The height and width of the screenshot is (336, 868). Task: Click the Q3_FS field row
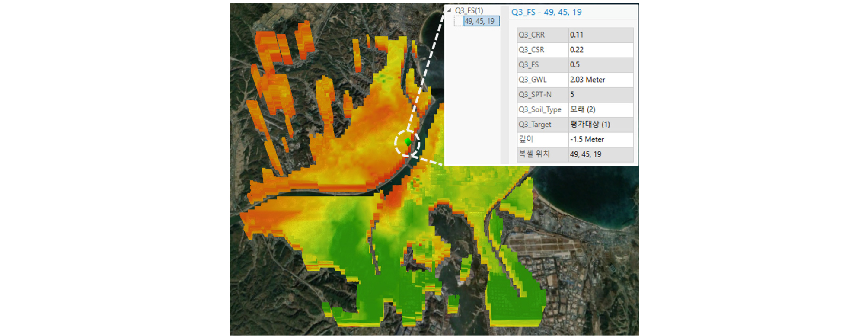[575, 65]
